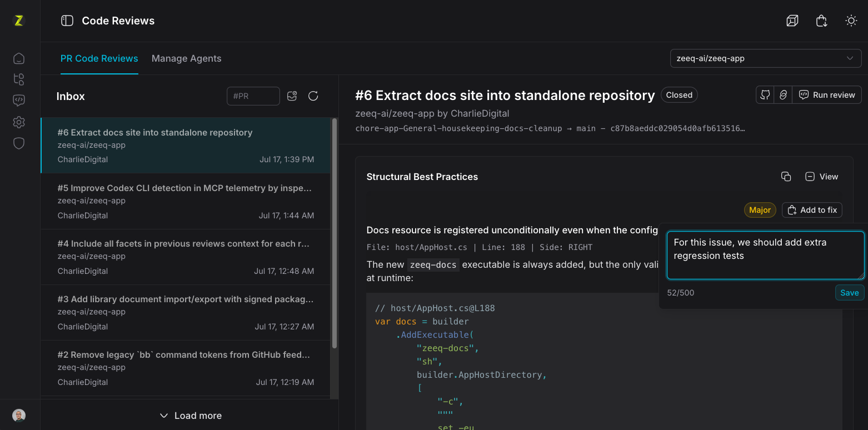868x430 pixels.
Task: Open PR on GitHub via the GitHub icon
Action: (765, 95)
